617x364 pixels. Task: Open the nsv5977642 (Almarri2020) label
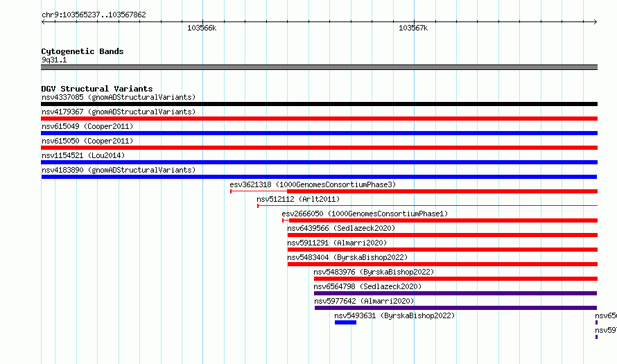pos(365,301)
